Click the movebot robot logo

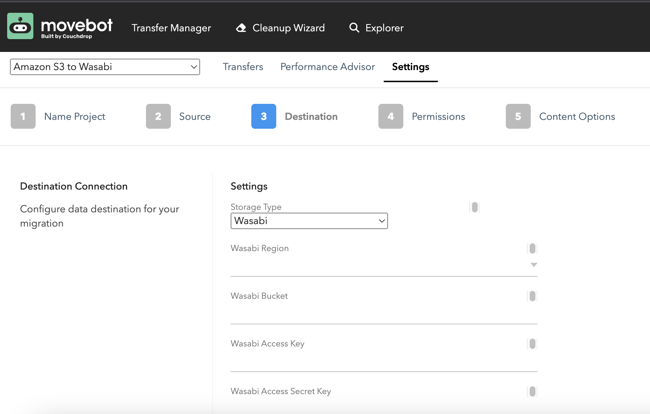[x=21, y=26]
